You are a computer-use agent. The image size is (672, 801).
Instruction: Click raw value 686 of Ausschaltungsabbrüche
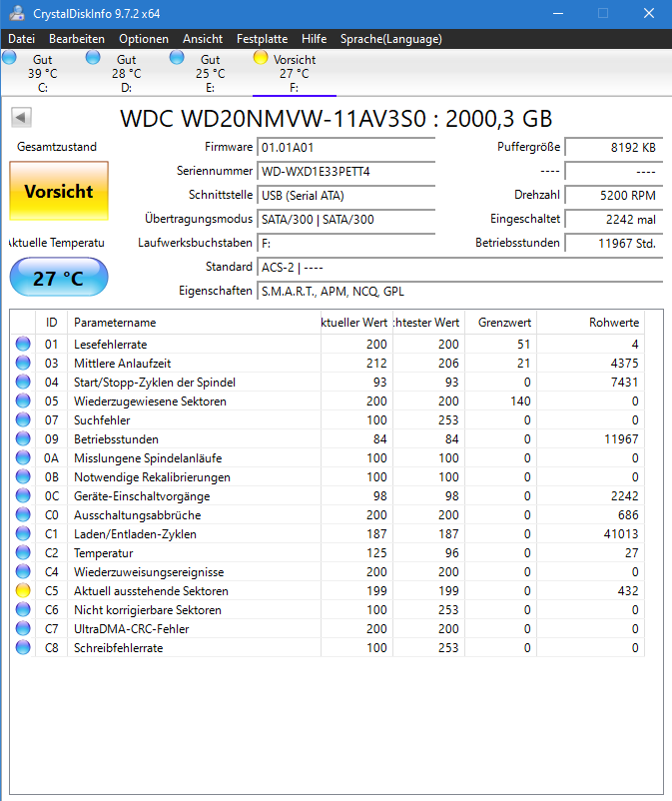(628, 515)
